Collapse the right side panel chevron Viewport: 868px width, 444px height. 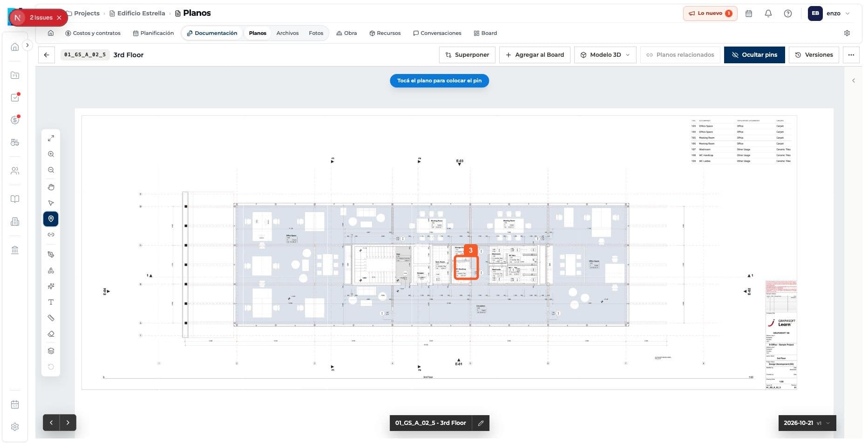[854, 81]
